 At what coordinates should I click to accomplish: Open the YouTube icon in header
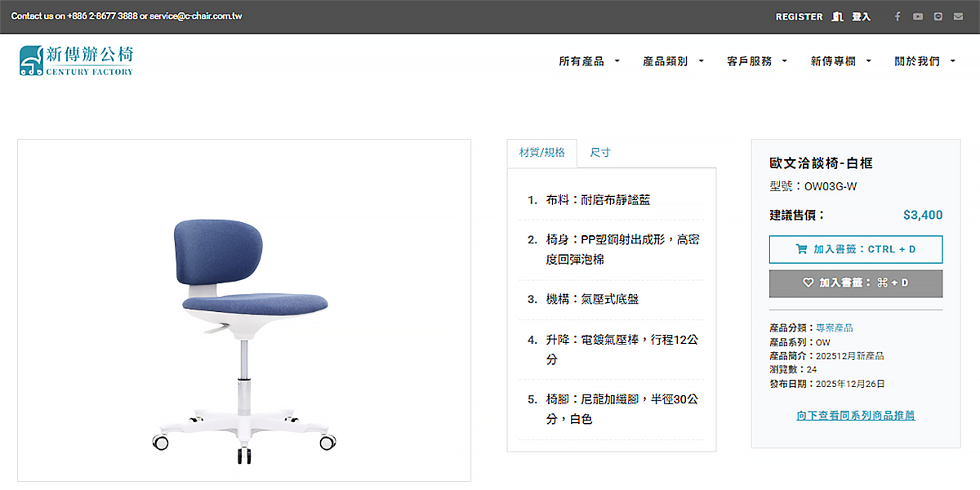(x=918, y=16)
